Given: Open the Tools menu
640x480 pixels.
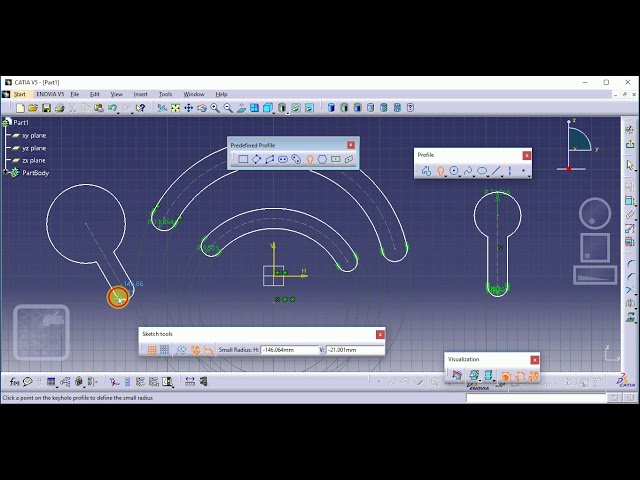Looking at the screenshot, I should point(165,94).
